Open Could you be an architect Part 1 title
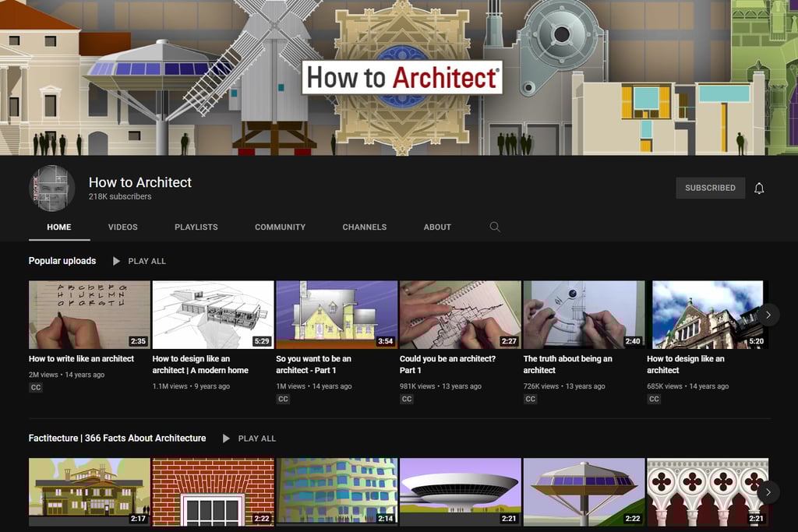 447,365
